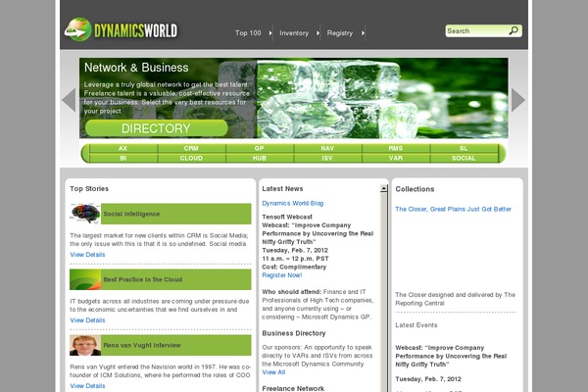Viewport: 588px width, 392px height.
Task: Show the next banner slide
Action: tap(517, 100)
